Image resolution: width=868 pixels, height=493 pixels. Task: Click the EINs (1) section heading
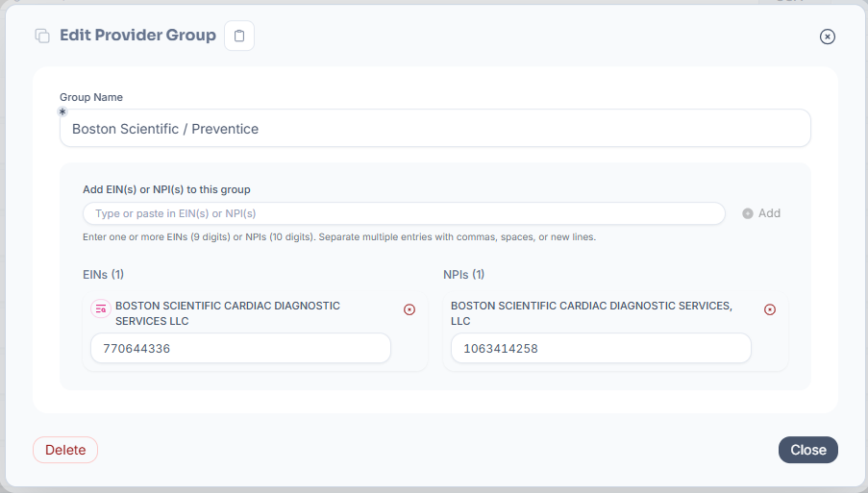pos(104,275)
